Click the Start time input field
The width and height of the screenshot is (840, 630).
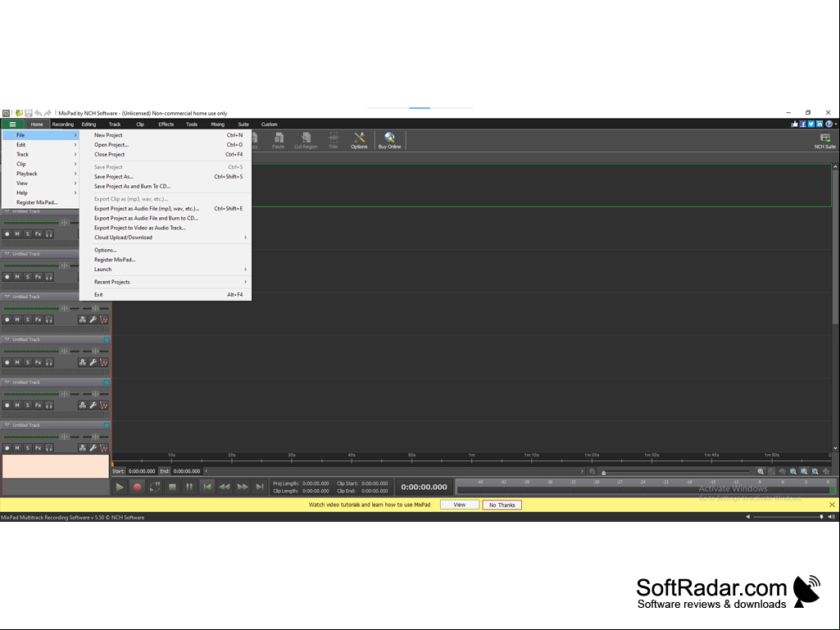click(x=142, y=471)
